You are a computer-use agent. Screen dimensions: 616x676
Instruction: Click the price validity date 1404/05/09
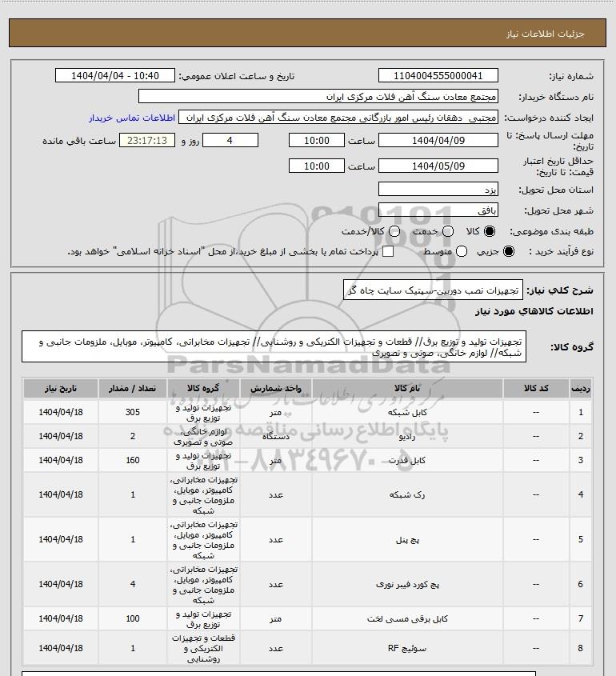[438, 166]
